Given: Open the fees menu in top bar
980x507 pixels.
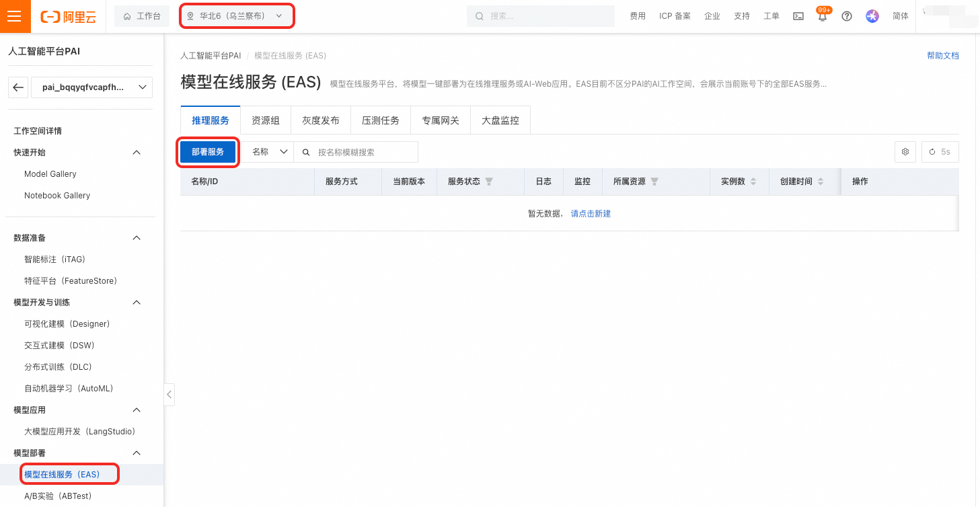Looking at the screenshot, I should (638, 16).
